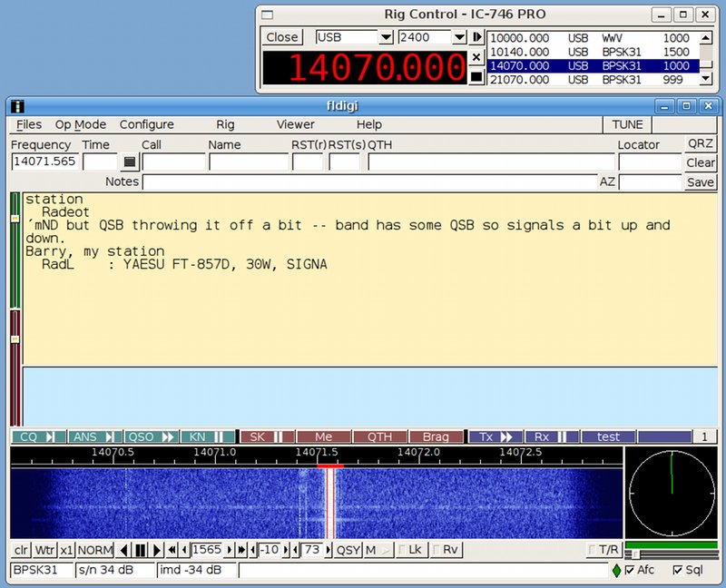
Task: Open the 2400 bandwidth dropdown in Rig Control
Action: pos(459,37)
